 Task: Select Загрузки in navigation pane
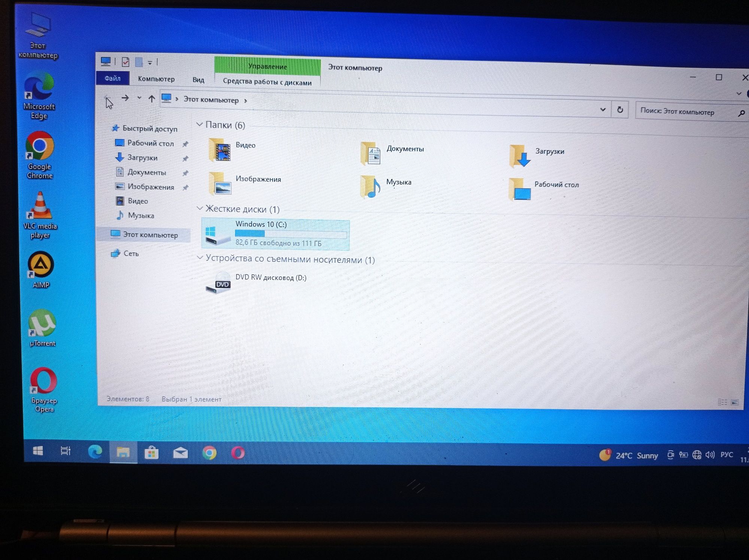click(x=137, y=158)
